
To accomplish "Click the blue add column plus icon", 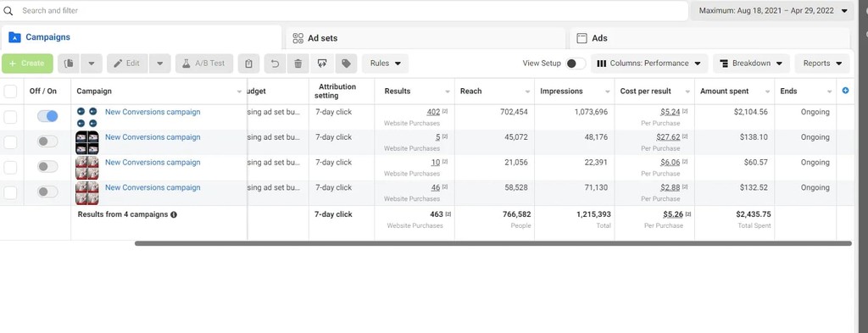I will 845,91.
